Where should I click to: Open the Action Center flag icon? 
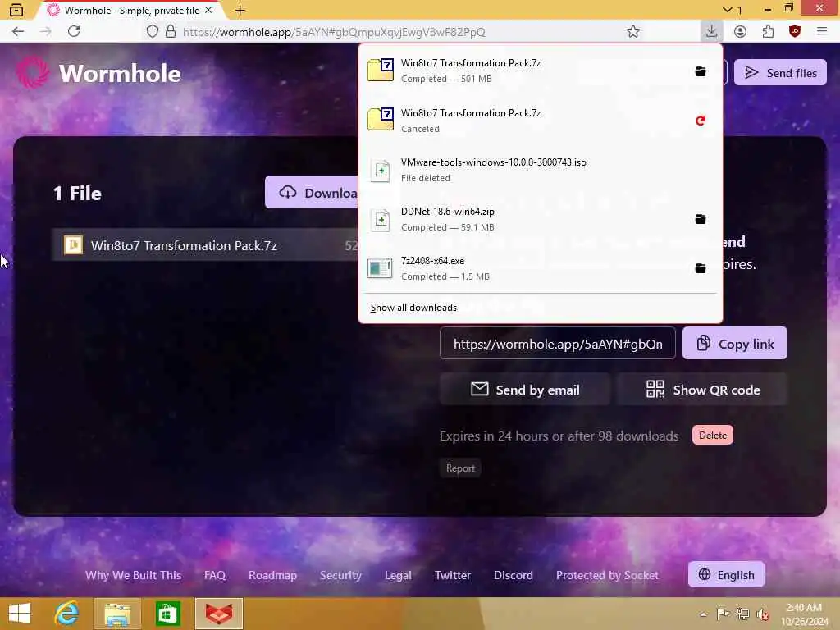click(x=723, y=614)
